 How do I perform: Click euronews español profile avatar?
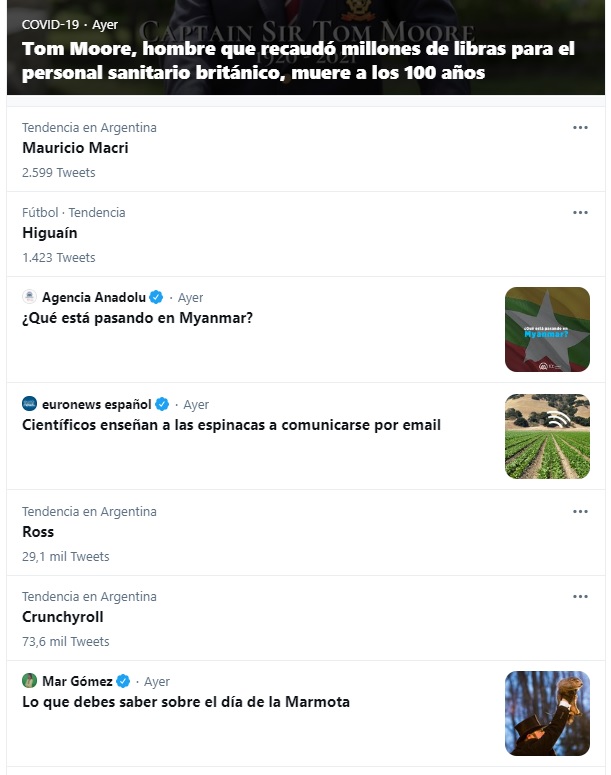(29, 404)
